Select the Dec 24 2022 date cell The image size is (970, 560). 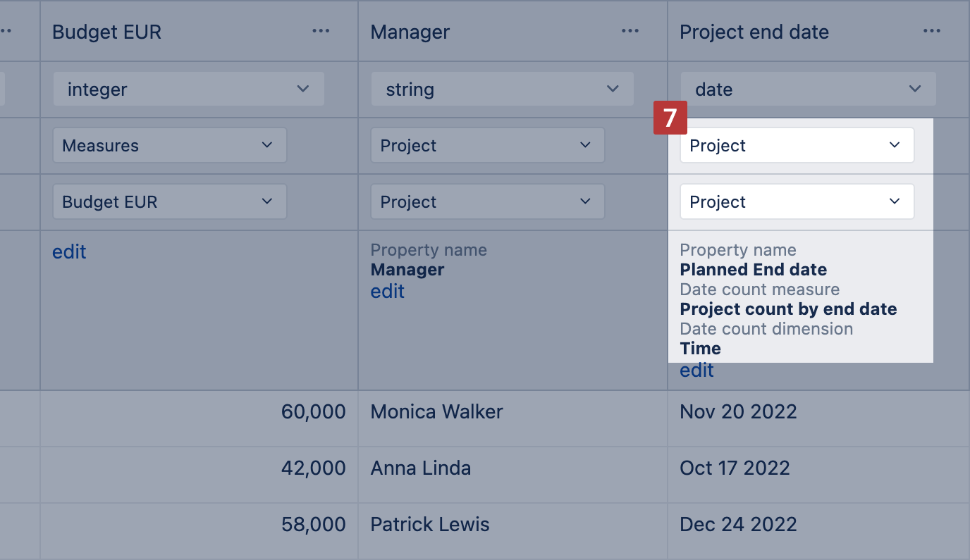point(737,525)
